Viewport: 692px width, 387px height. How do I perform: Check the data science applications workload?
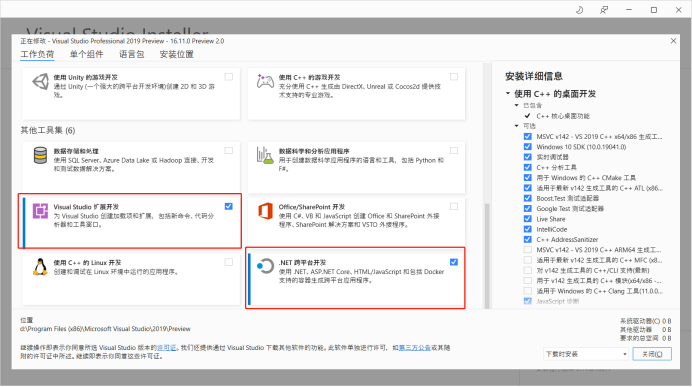click(x=454, y=150)
